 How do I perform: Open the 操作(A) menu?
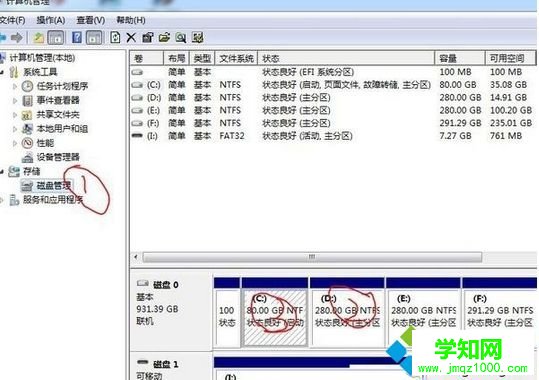pyautogui.click(x=51, y=20)
